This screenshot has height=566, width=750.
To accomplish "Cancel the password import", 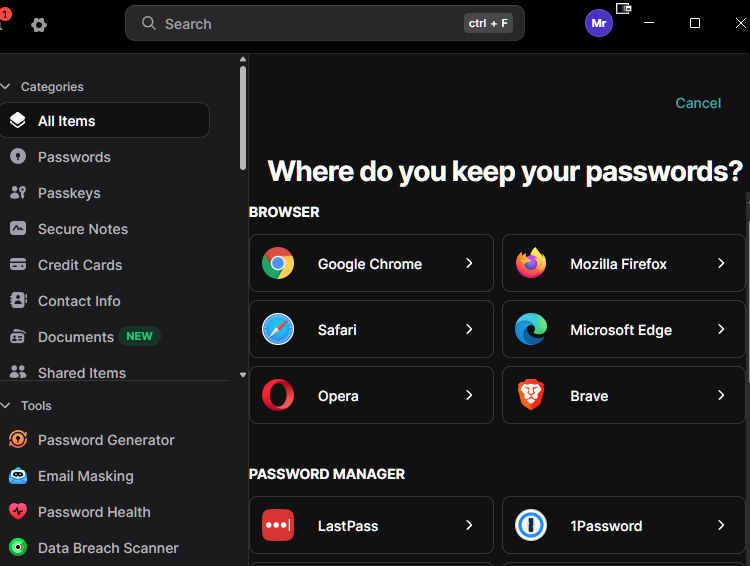I will coord(698,103).
